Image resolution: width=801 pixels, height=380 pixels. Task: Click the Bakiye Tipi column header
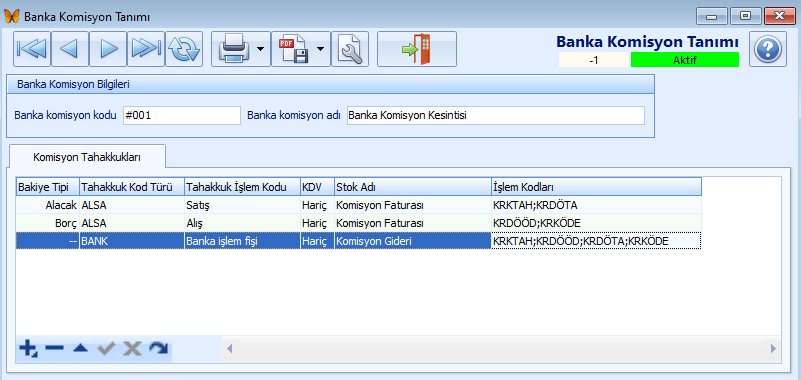[x=48, y=186]
